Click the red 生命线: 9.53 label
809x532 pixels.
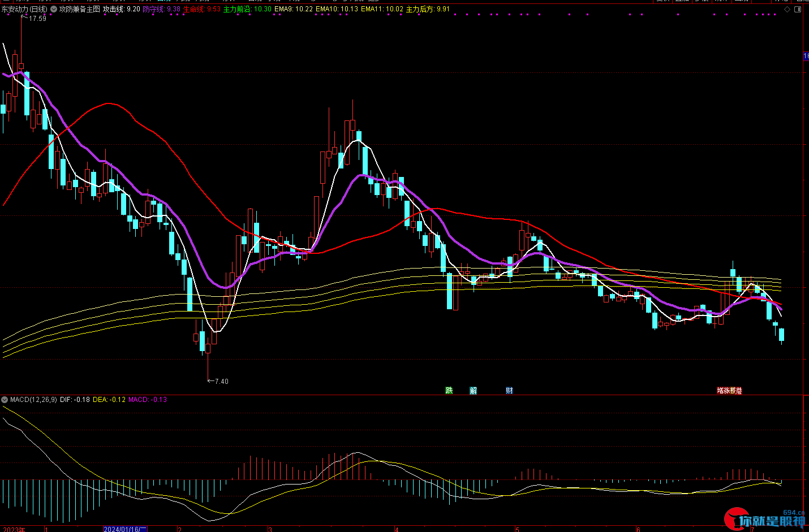pyautogui.click(x=201, y=9)
